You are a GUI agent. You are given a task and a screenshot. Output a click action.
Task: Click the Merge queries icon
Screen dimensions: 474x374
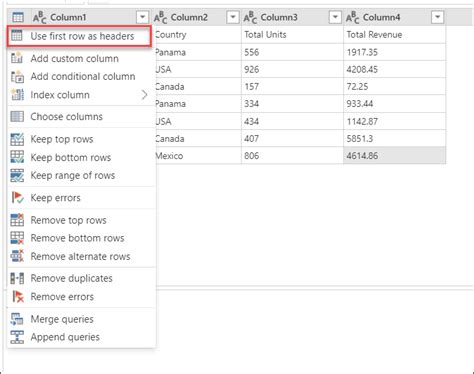tap(17, 319)
